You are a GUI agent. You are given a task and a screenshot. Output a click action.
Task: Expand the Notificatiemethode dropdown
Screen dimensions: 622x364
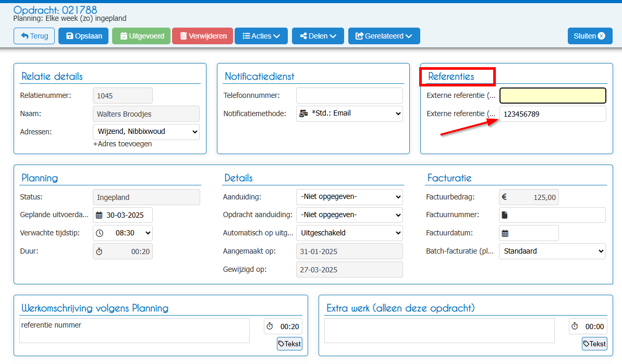click(349, 114)
